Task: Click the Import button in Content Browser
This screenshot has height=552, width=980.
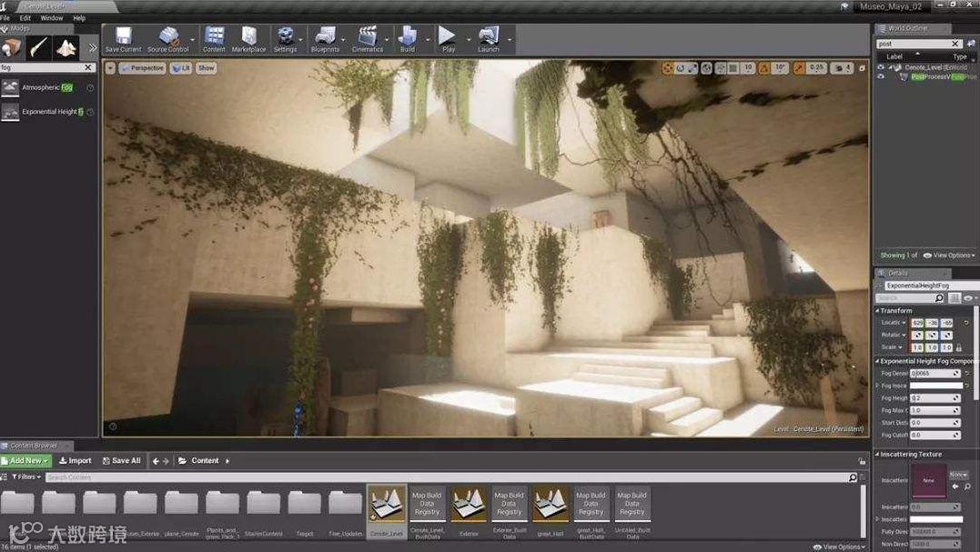Action: (76, 461)
